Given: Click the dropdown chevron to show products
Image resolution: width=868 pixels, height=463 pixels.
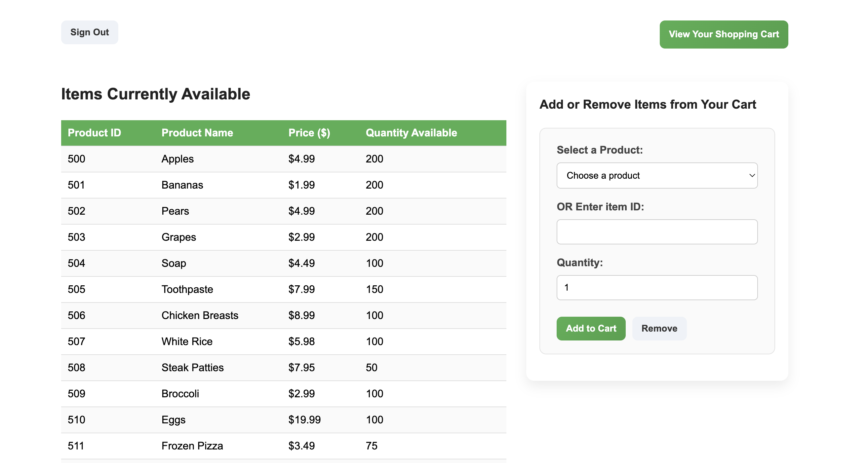Looking at the screenshot, I should click(752, 175).
